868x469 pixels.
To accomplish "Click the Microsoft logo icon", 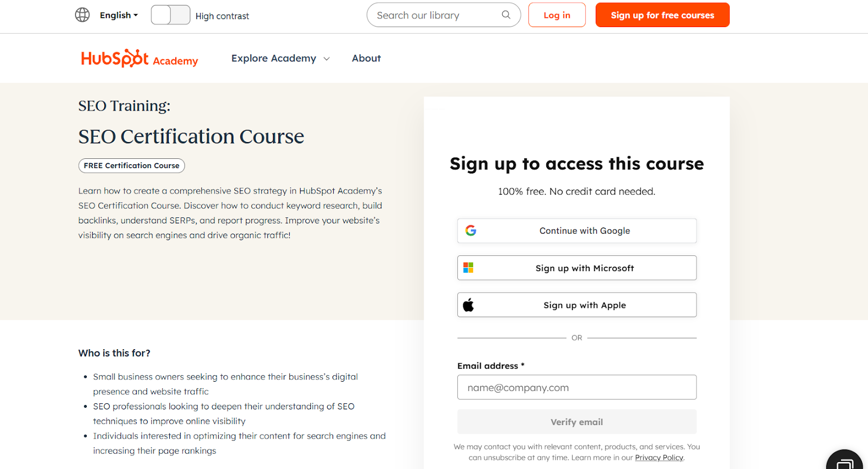I will click(468, 268).
